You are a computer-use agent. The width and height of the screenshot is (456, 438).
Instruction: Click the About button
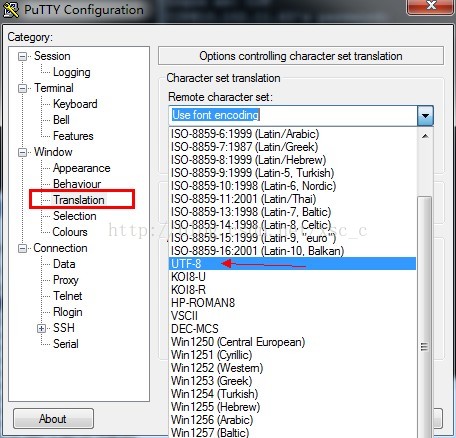pos(53,419)
